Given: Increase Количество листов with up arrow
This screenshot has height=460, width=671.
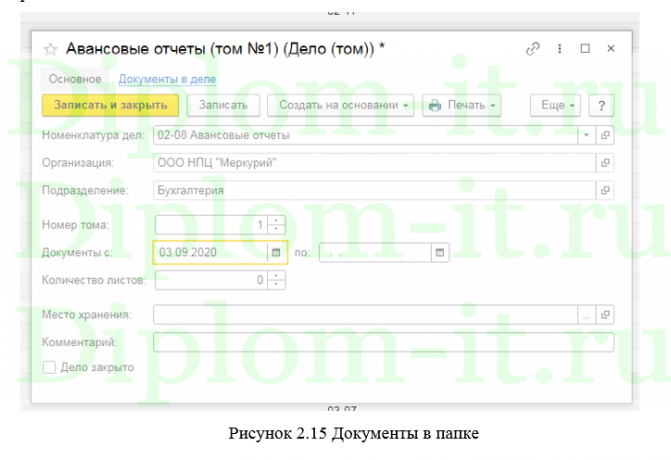Looking at the screenshot, I should [x=276, y=276].
